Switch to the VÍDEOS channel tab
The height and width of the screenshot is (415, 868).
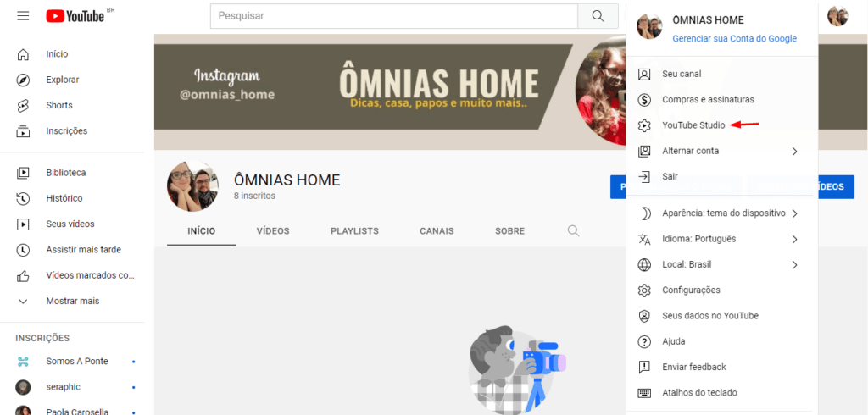[x=273, y=230]
